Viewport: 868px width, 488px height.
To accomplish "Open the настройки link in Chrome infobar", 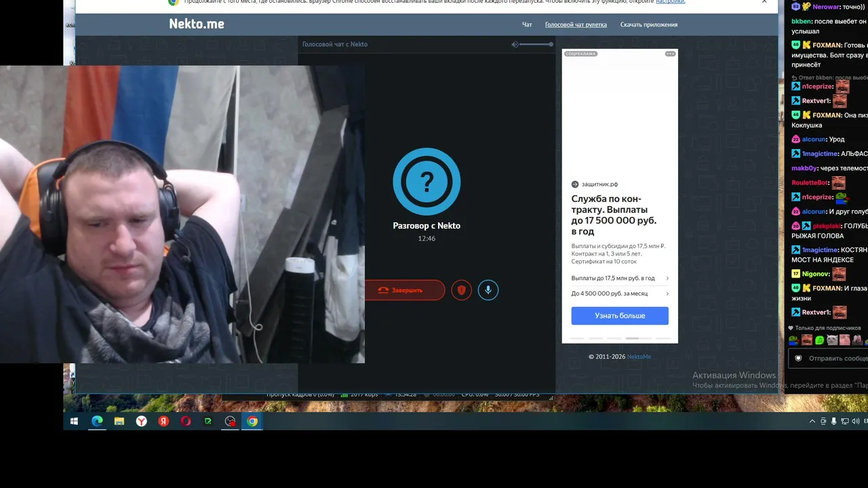I will pyautogui.click(x=670, y=2).
